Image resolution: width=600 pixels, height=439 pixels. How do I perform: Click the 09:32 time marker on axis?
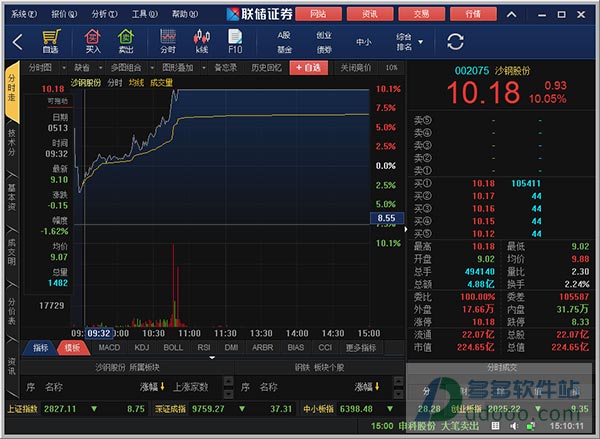99,333
